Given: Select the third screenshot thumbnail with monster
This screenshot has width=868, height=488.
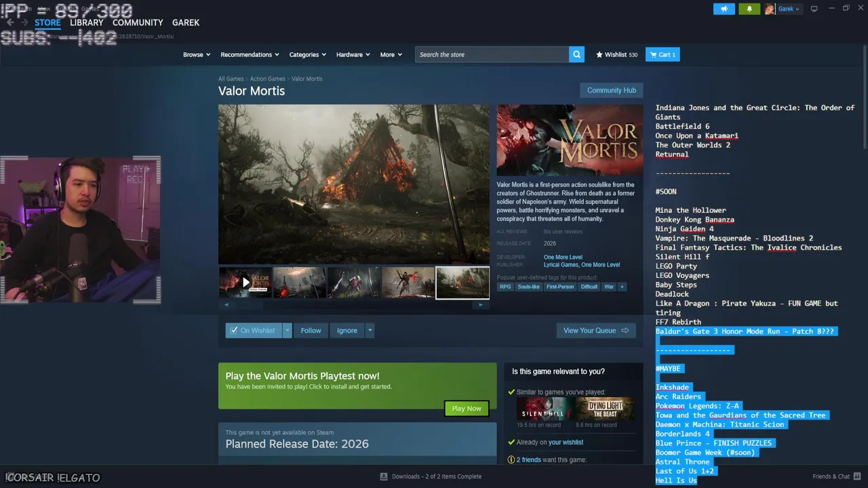Looking at the screenshot, I should click(354, 283).
